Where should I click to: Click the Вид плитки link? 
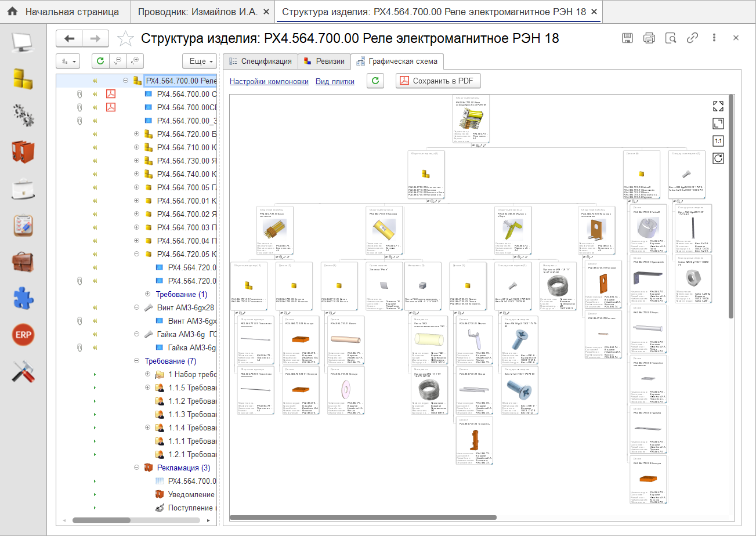click(x=335, y=81)
